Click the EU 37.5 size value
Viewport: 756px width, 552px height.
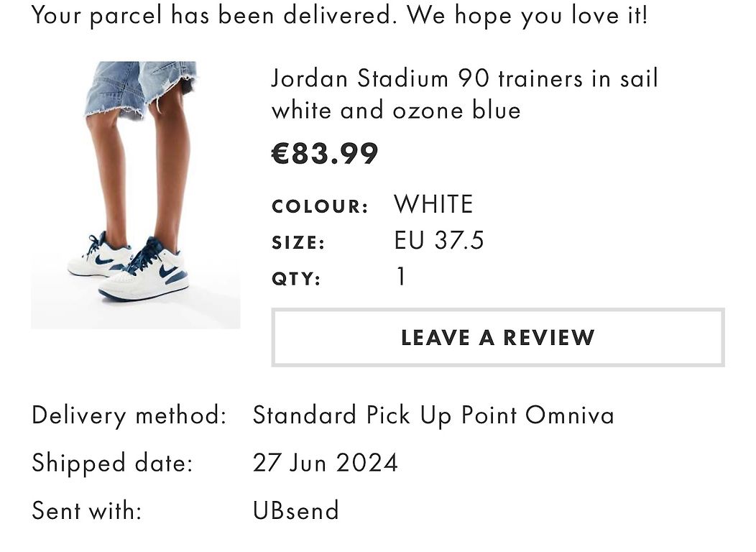tap(439, 240)
